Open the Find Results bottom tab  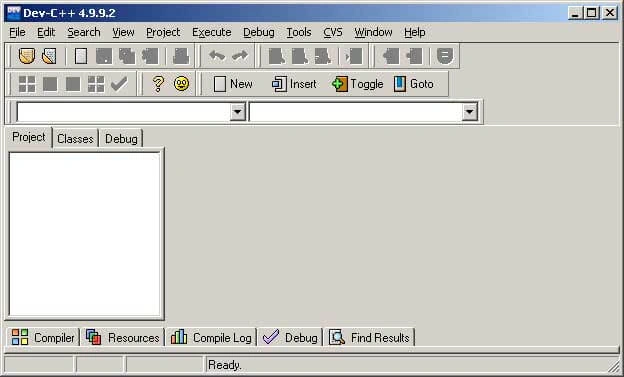(x=369, y=338)
